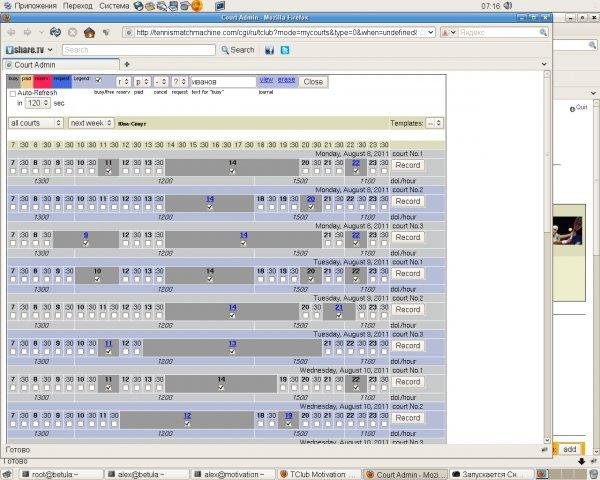
Task: Click the Firefox reload page icon
Action: click(56, 32)
